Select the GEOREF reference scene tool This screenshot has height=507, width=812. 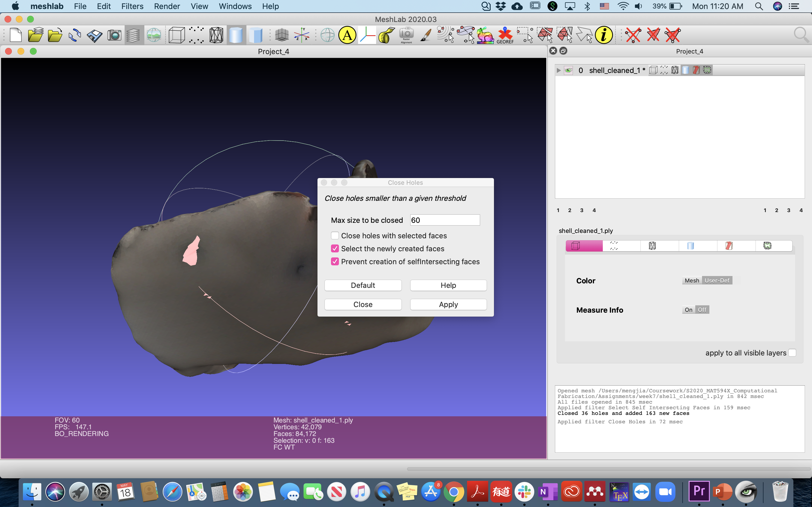[505, 35]
